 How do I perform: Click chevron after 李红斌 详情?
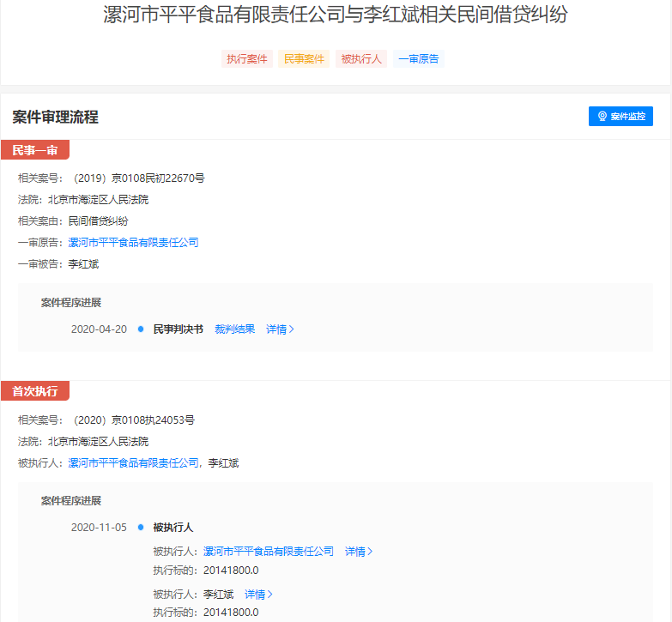[x=270, y=595]
